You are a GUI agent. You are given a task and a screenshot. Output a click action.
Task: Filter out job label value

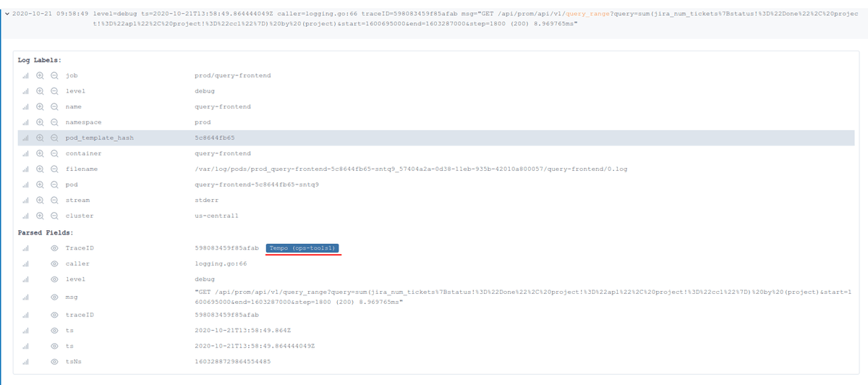coord(54,75)
